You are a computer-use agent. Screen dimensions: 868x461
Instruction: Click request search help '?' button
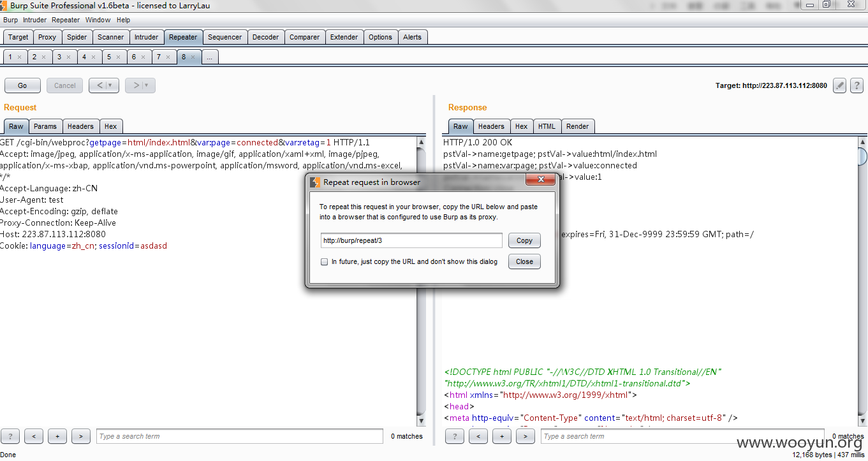[x=10, y=436]
